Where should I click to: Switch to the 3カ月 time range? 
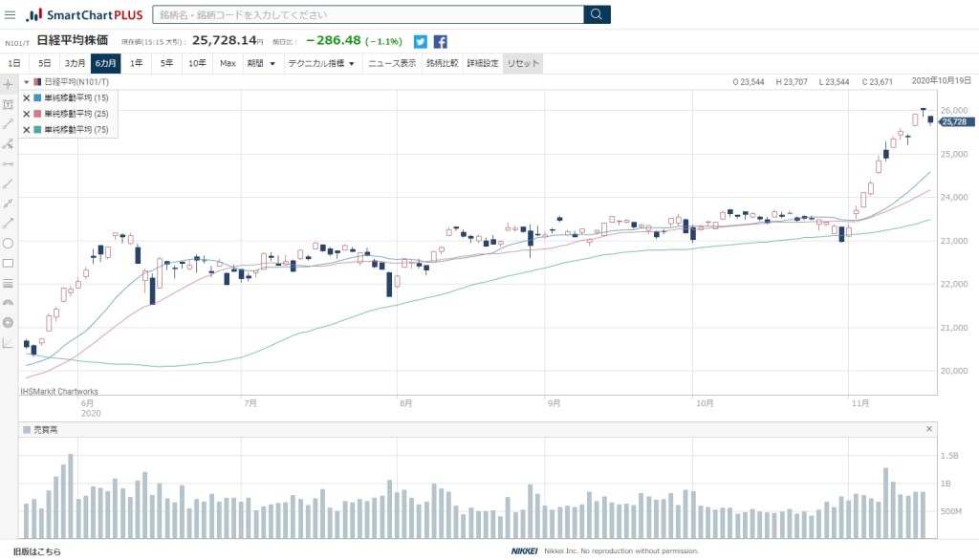pyautogui.click(x=76, y=64)
